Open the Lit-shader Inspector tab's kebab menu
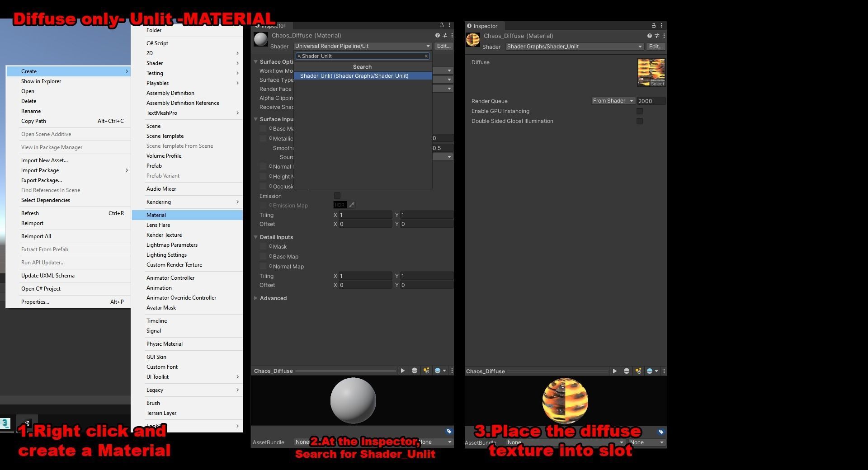The image size is (868, 470). (449, 25)
